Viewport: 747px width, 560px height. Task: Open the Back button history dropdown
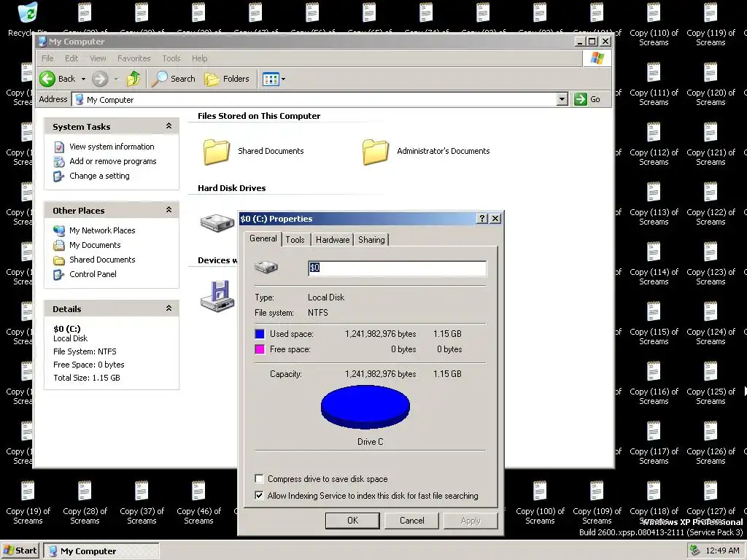[x=83, y=79]
